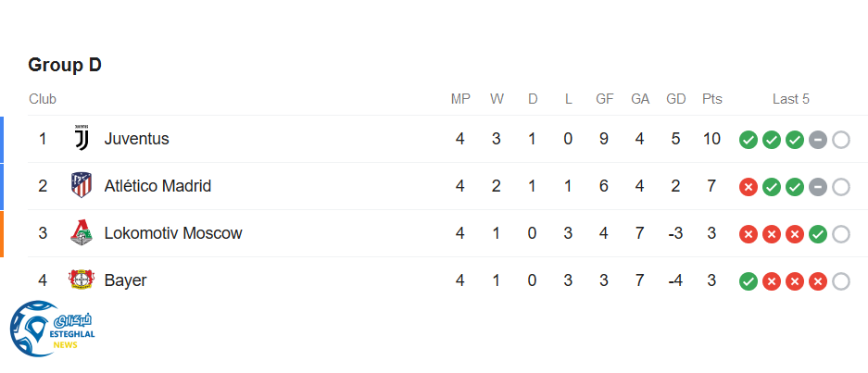Click Juventus' gray draw icon
868x373 pixels.
pos(818,140)
